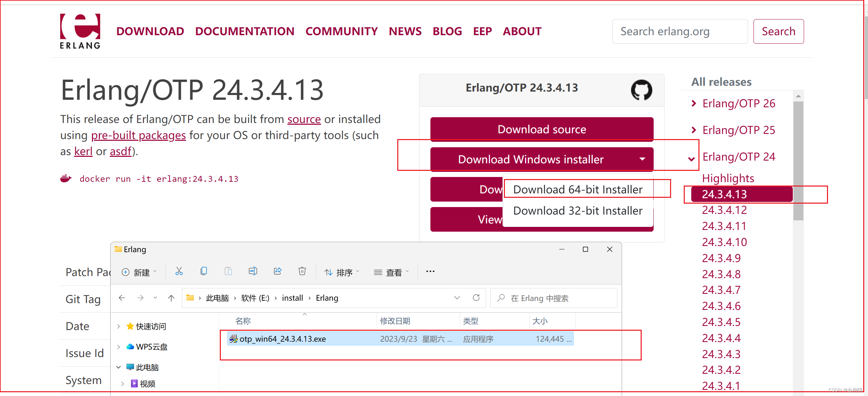Expand the address bar history dropdown
The width and height of the screenshot is (868, 396).
[x=457, y=298]
